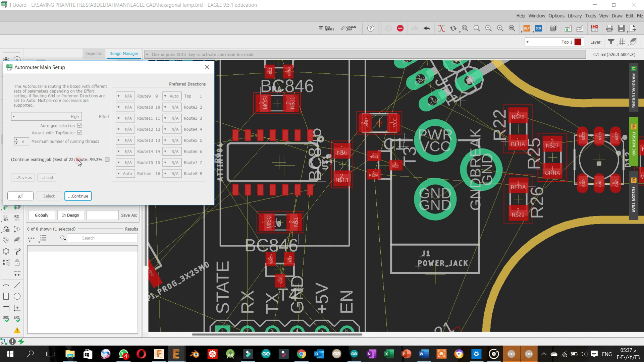Click the Undo arrow icon
This screenshot has height=362, width=644.
click(427, 28)
